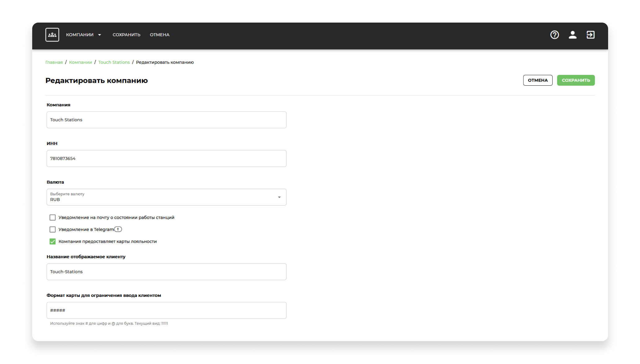Click the card format ##### field
The height and width of the screenshot is (364, 640).
click(166, 310)
